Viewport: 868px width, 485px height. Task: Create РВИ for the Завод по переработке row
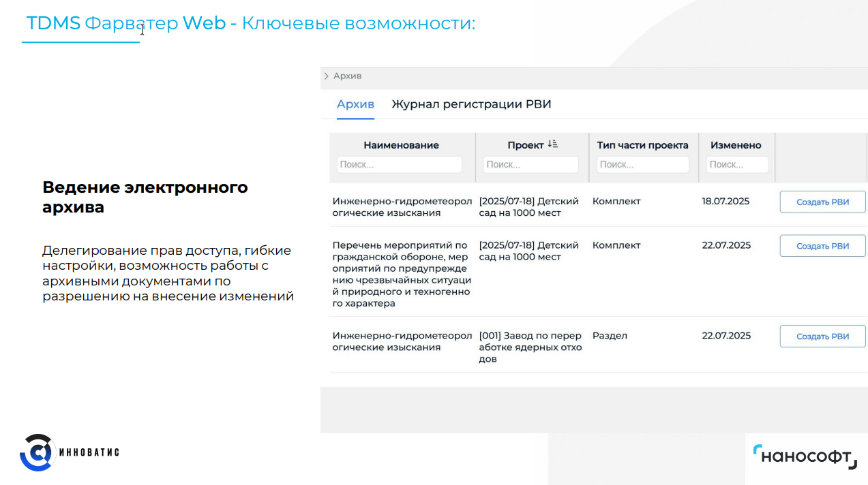point(823,337)
